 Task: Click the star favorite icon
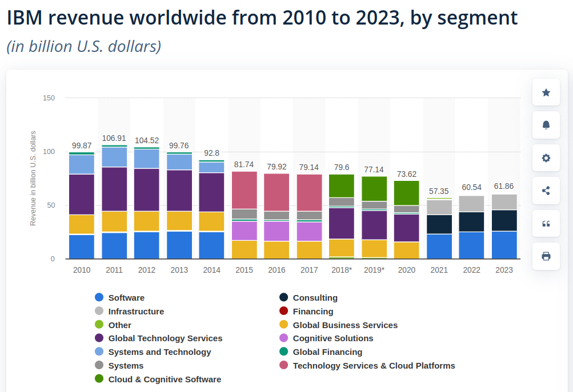546,92
